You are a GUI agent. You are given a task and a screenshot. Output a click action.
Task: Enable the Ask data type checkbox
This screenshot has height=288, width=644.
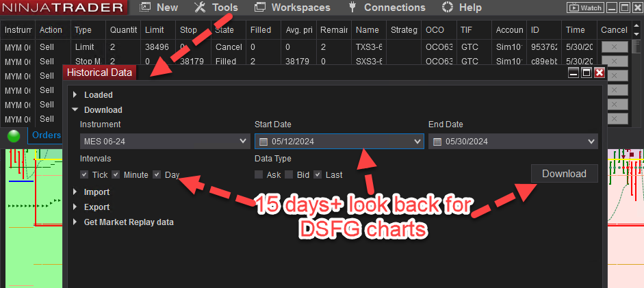click(259, 174)
